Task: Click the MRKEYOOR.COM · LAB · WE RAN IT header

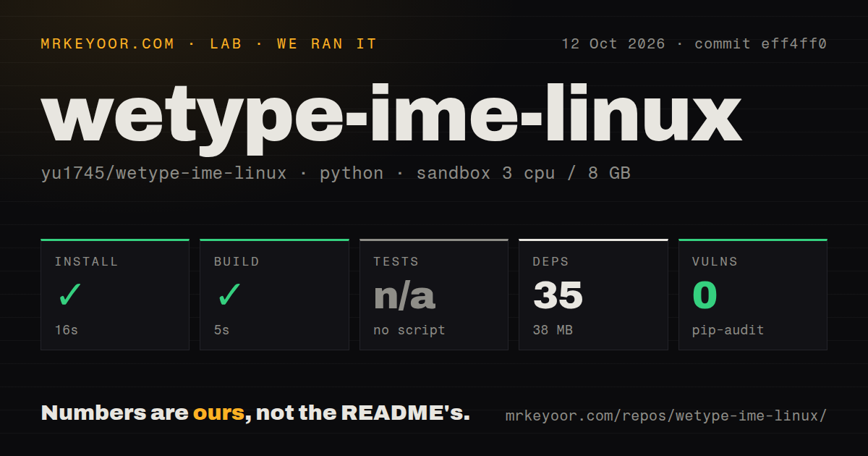Action: pos(209,43)
